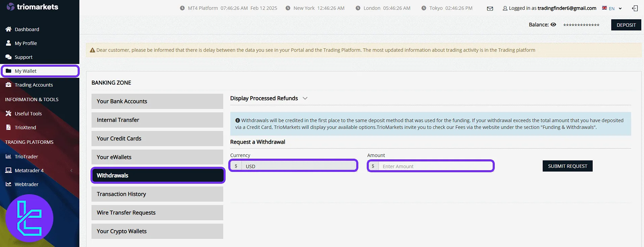The height and width of the screenshot is (247, 644).
Task: Open Support in the sidebar
Action: (x=24, y=57)
